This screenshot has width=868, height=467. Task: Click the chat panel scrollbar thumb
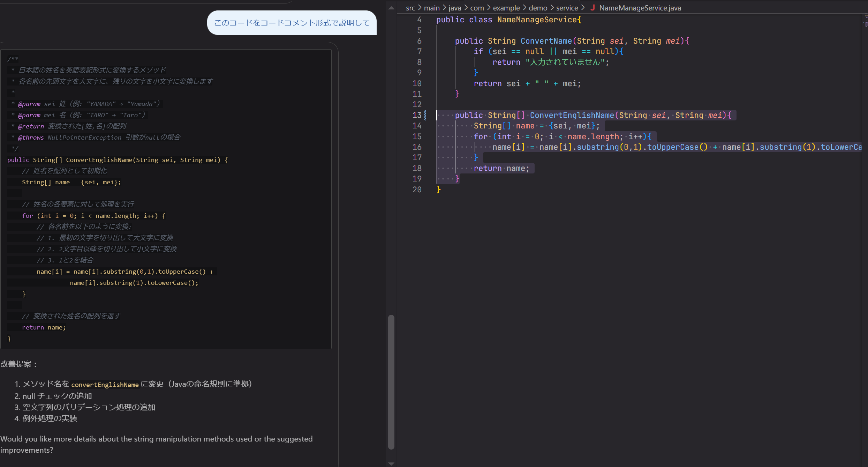[391, 382]
